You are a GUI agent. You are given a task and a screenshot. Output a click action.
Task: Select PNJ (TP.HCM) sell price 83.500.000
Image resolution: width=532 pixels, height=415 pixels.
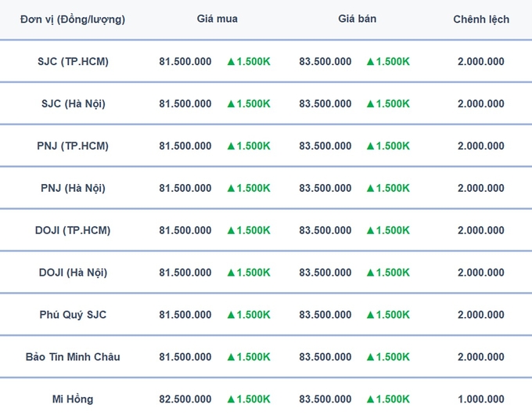[x=325, y=146]
